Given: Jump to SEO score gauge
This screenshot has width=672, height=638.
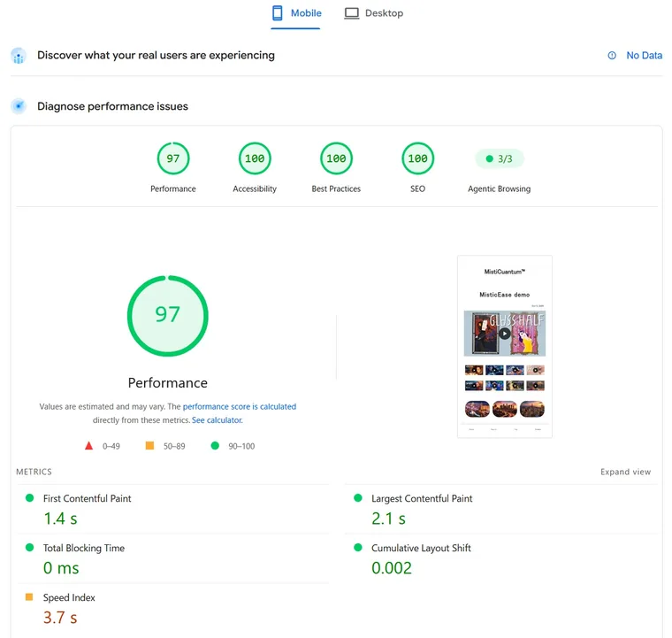Looking at the screenshot, I should pos(417,158).
